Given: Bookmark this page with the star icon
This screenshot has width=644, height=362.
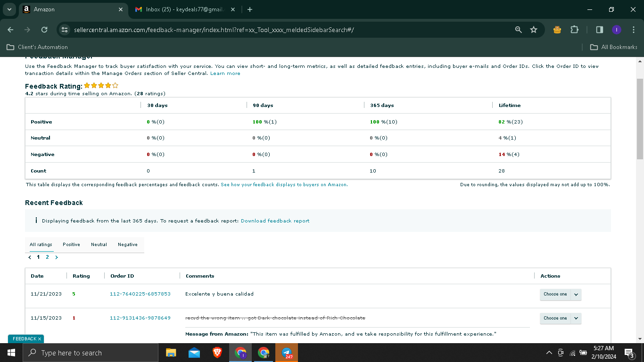Looking at the screenshot, I should point(534,30).
